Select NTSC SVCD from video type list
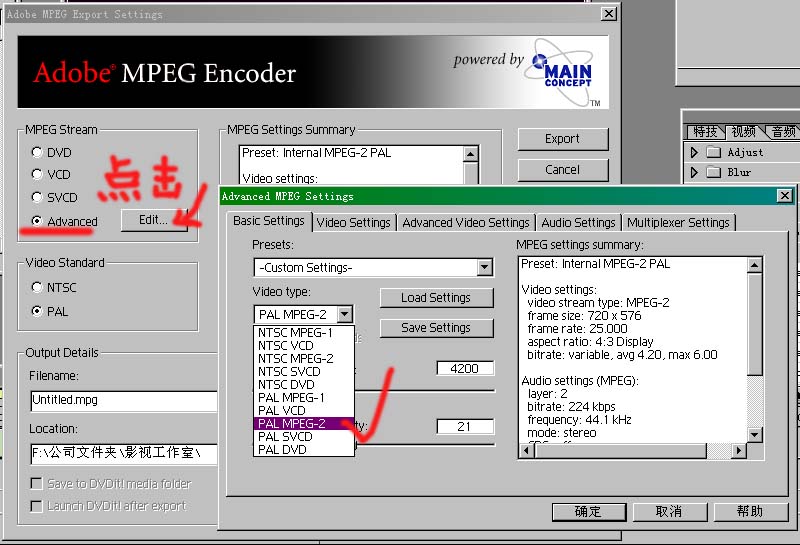Screen dimensions: 800x545 pos(303,371)
